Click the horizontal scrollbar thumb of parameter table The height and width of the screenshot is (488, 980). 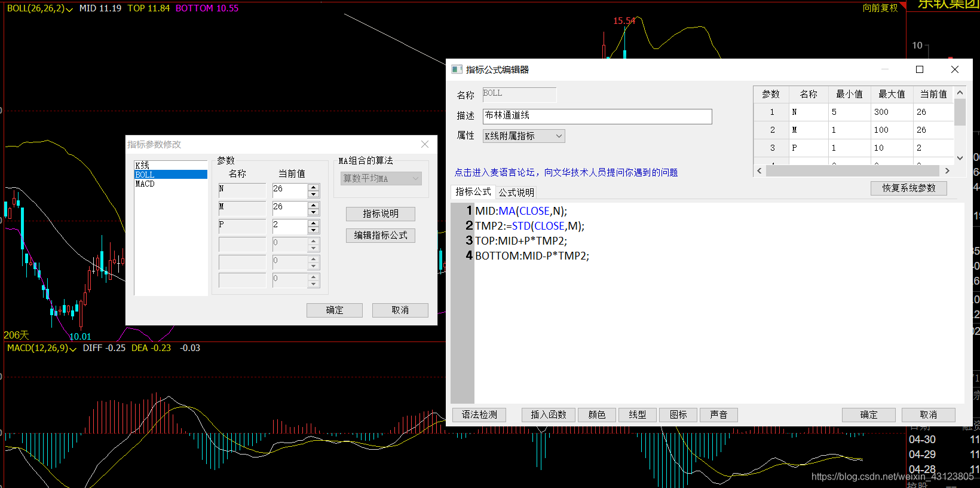pos(852,171)
